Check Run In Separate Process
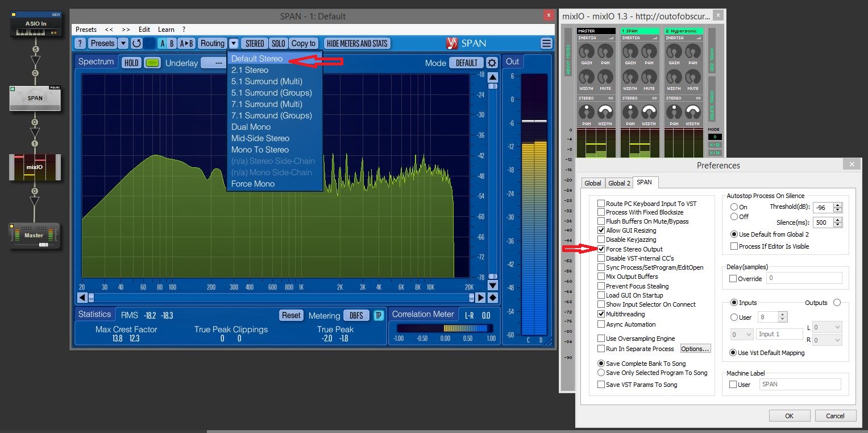The width and height of the screenshot is (868, 433). (x=601, y=349)
